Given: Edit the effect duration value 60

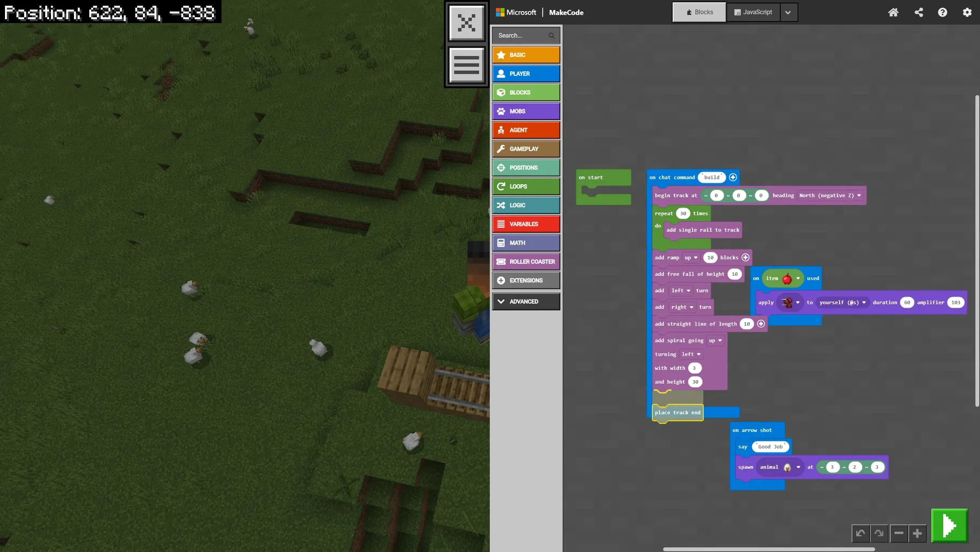Looking at the screenshot, I should [907, 303].
